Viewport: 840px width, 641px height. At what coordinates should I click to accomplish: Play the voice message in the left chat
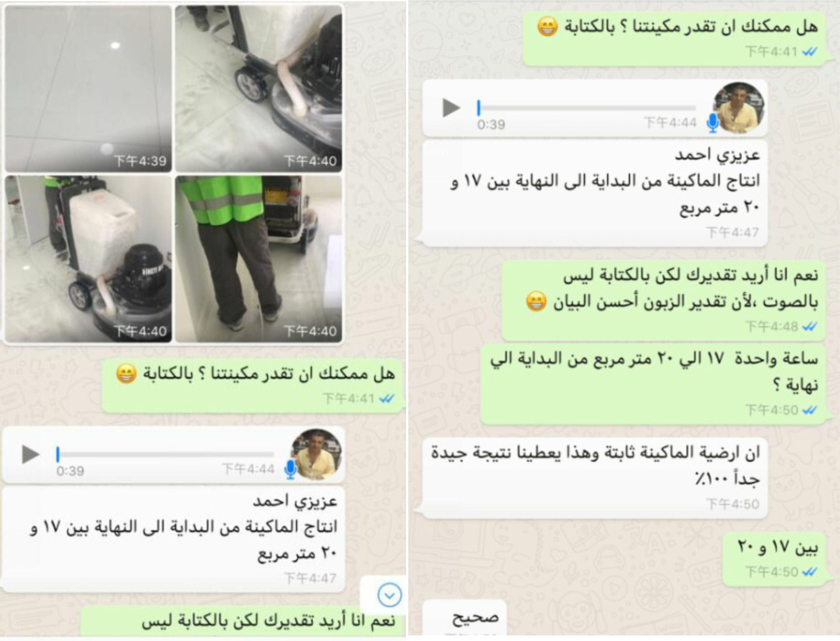31,454
